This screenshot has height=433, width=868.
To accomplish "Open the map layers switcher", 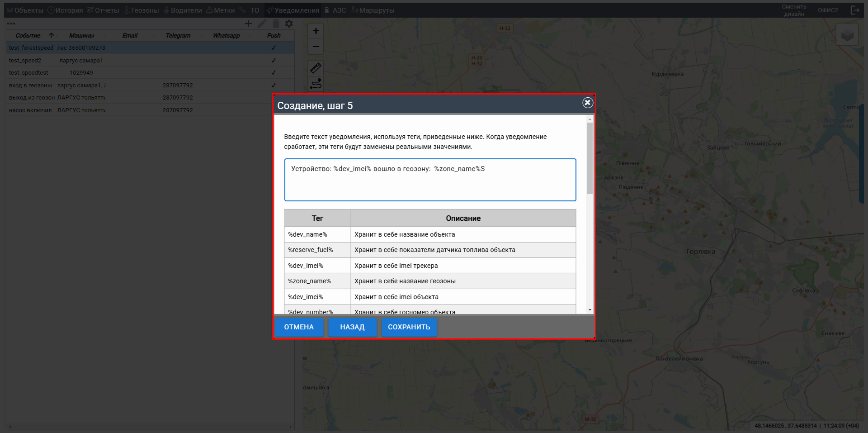I will [x=847, y=35].
